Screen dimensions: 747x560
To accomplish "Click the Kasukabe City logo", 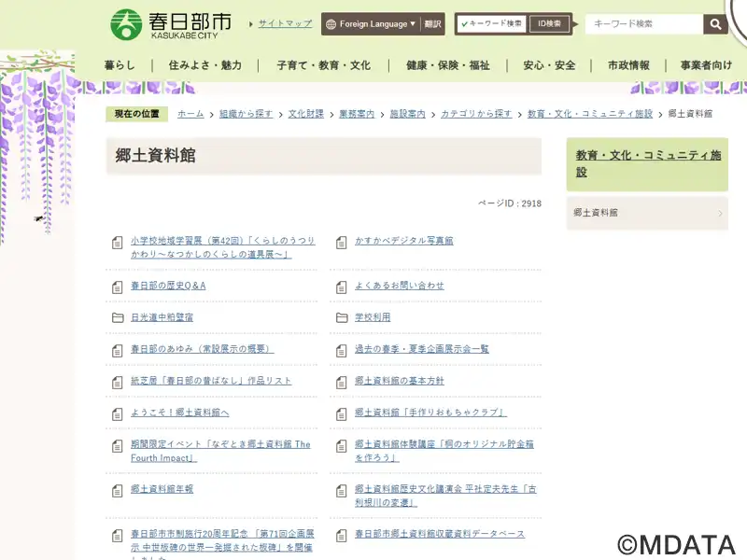I will pyautogui.click(x=171, y=24).
